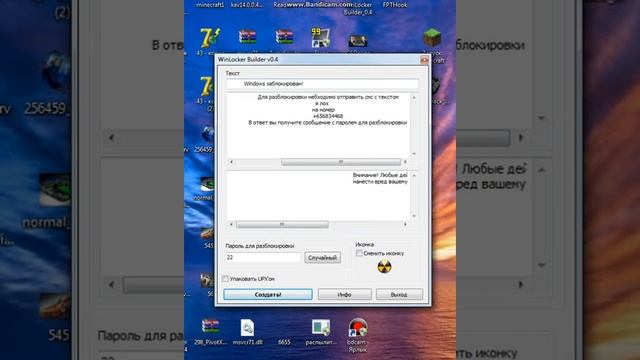The image size is (640, 360).
Task: Select the second WinRAR archive in top icon row
Action: [284, 37]
